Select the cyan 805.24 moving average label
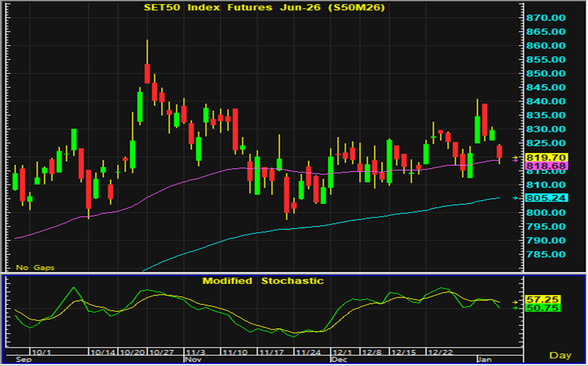Viewport: 588px width, 366px height. (x=540, y=198)
